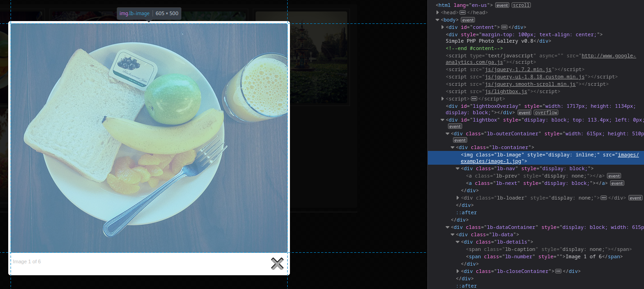Click ellipsis button in the collapsed script
Image resolution: width=644 pixels, height=289 pixels.
[x=474, y=99]
